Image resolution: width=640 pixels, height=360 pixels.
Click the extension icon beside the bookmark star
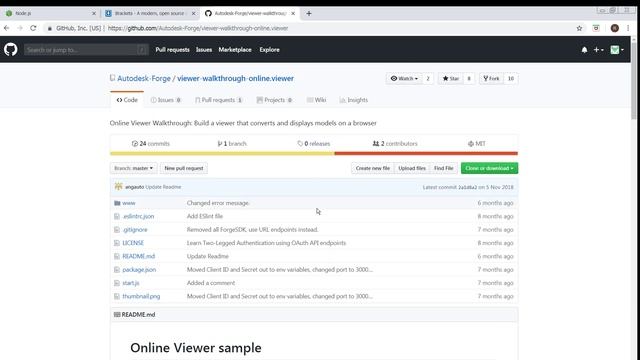click(x=596, y=28)
